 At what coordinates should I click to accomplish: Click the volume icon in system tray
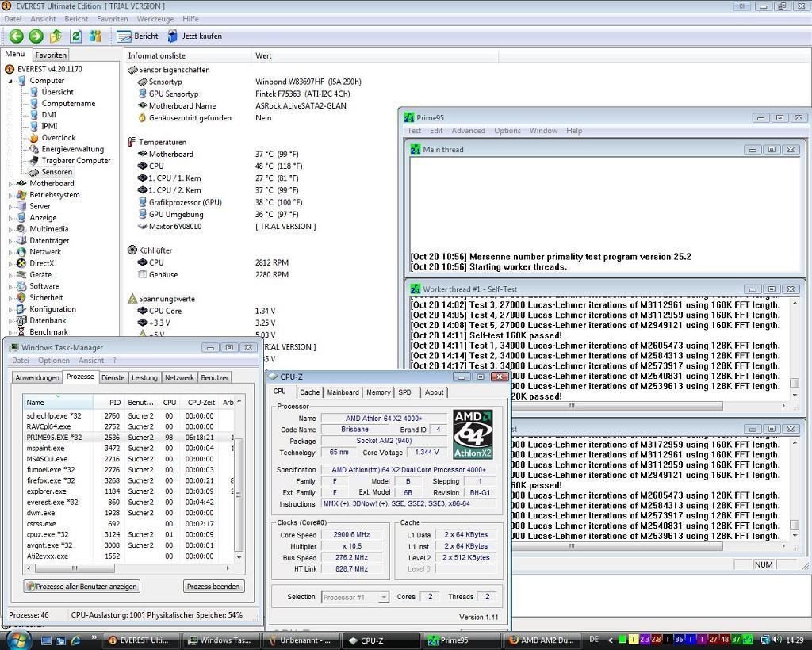click(779, 640)
